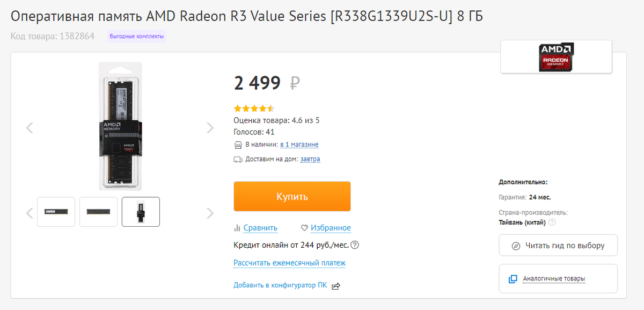Click the right chevron on the thumbnail strip
644x310 pixels.
point(209,213)
